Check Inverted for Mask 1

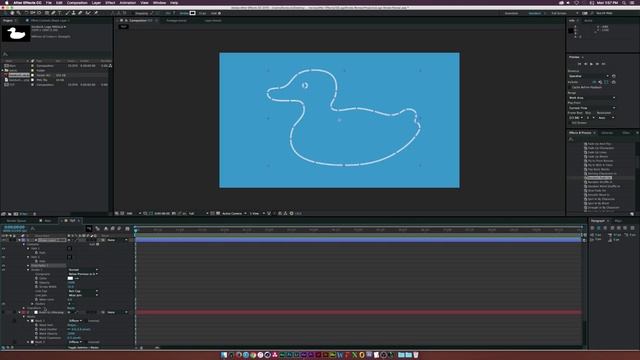86,321
